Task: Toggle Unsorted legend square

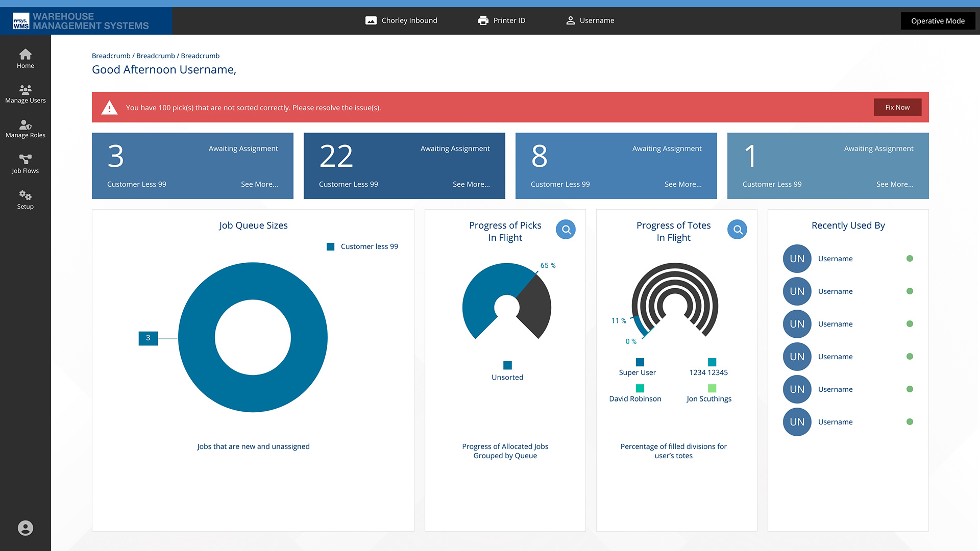Action: tap(507, 365)
